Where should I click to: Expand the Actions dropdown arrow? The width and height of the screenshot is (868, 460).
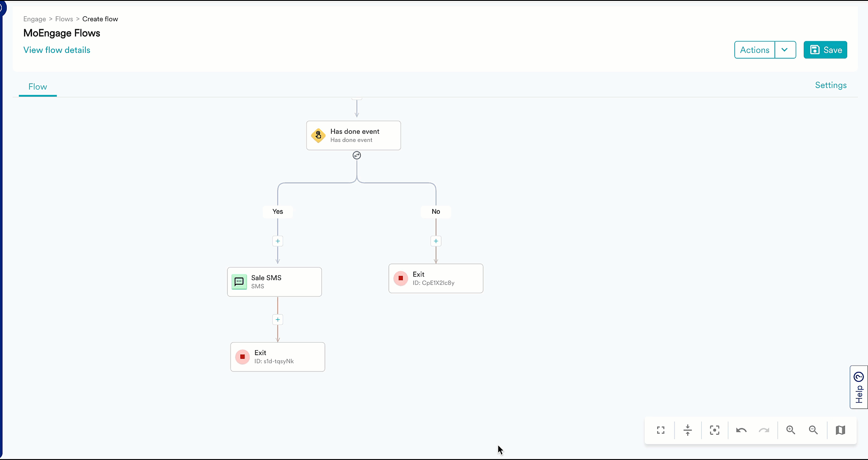(785, 50)
